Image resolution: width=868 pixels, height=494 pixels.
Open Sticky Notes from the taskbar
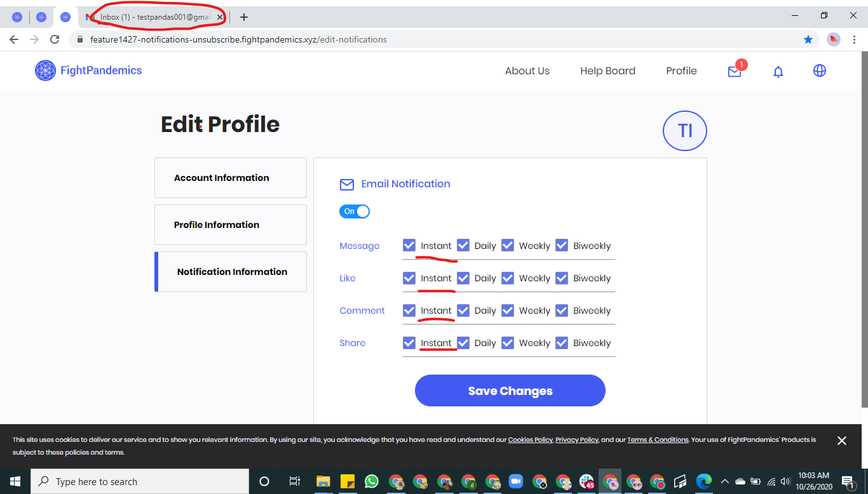[348, 481]
